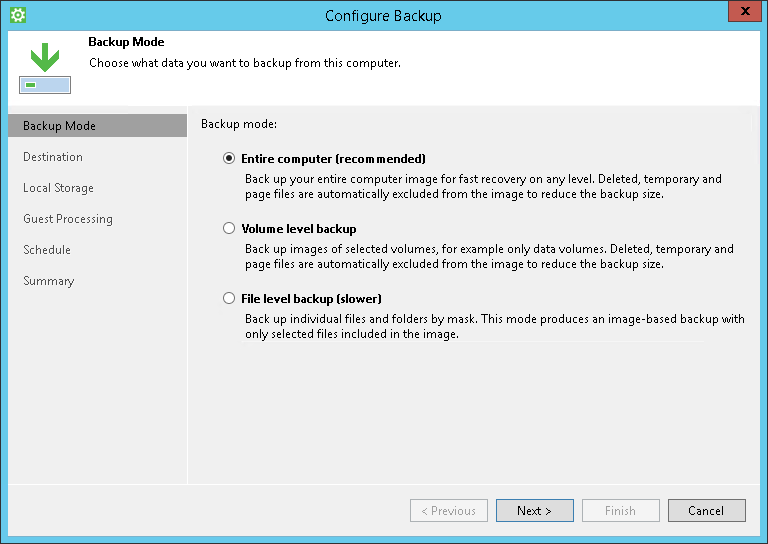Click the Finish button
Image resolution: width=768 pixels, height=544 pixels.
621,511
